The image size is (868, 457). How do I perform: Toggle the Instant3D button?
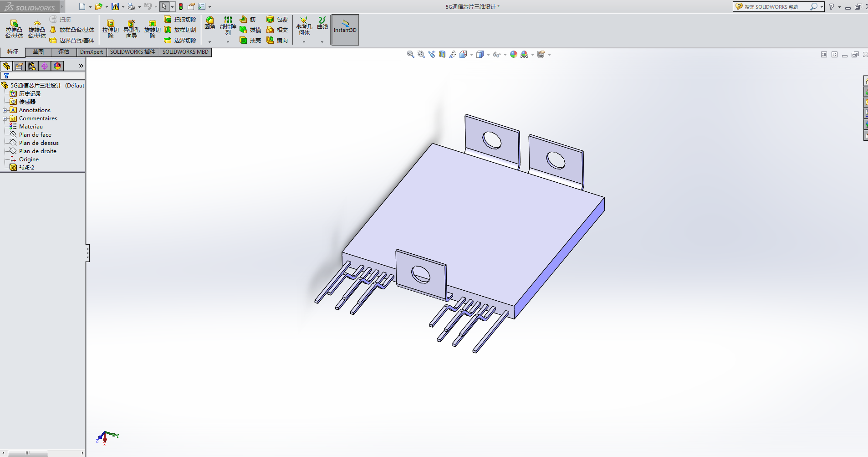(x=345, y=30)
